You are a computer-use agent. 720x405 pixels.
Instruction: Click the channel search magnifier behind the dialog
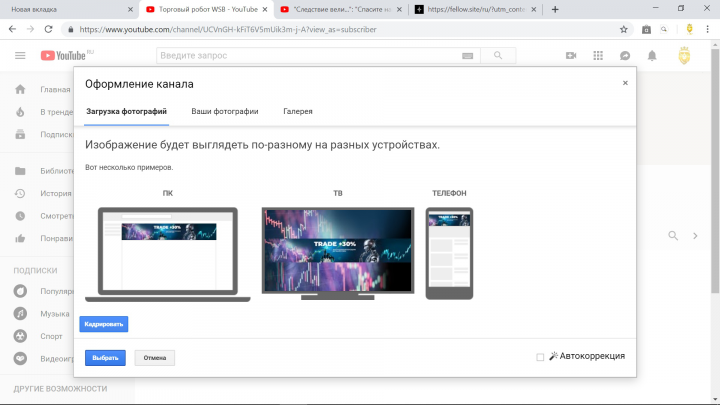(673, 236)
